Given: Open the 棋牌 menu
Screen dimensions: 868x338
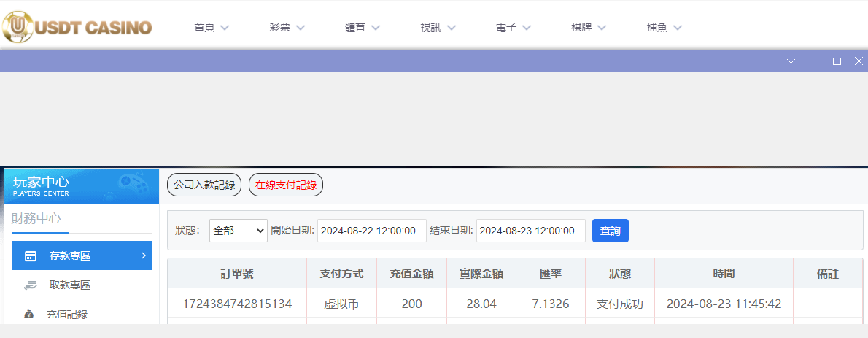Looking at the screenshot, I should coord(589,28).
